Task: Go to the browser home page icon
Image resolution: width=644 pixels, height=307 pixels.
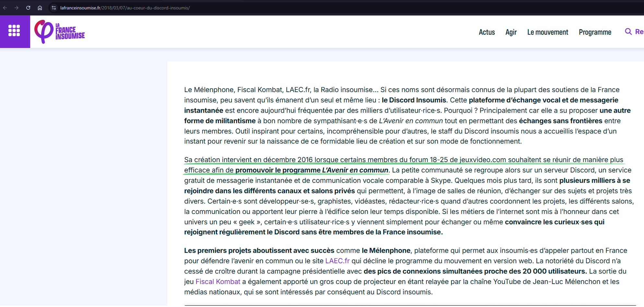Action: (40, 8)
